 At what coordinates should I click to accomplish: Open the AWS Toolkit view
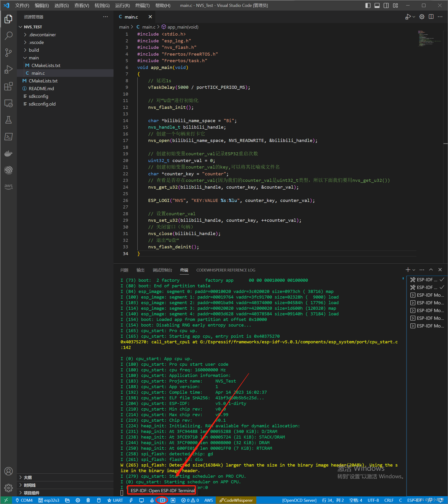8,187
